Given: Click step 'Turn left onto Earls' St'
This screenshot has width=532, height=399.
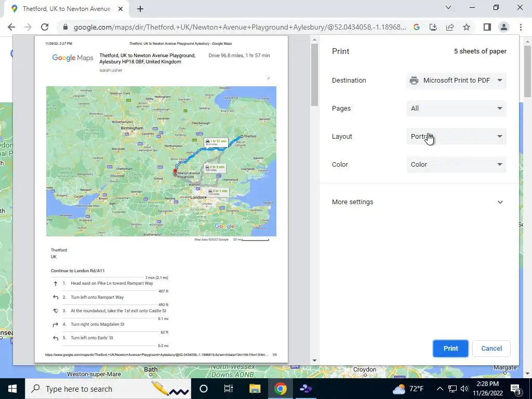Looking at the screenshot, I should [92, 338].
